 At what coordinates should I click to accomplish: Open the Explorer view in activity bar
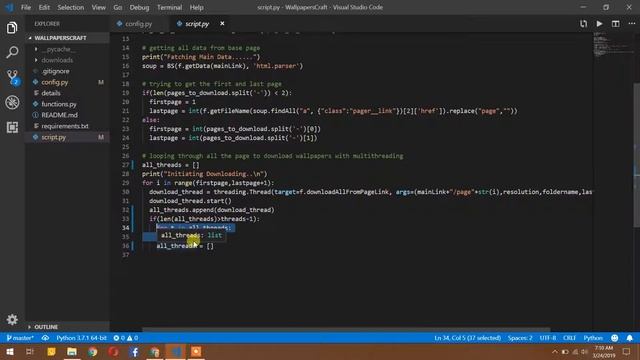click(x=12, y=28)
